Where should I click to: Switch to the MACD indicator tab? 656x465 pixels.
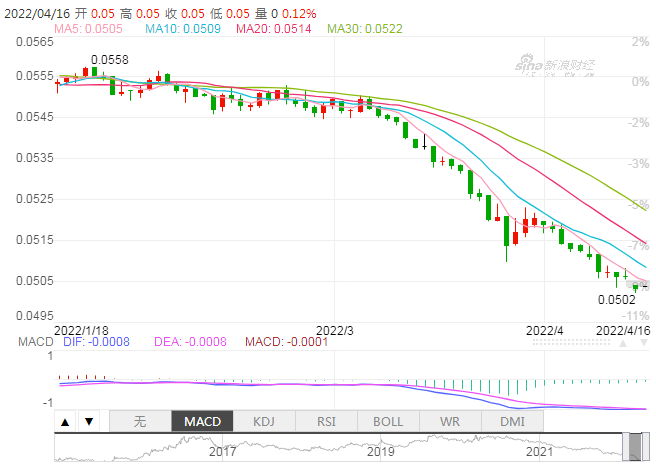coord(202,422)
